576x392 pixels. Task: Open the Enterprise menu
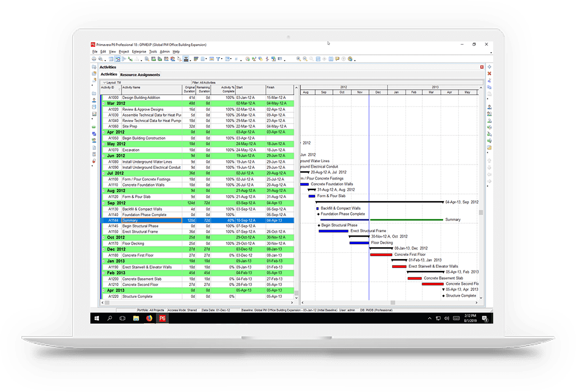point(139,52)
